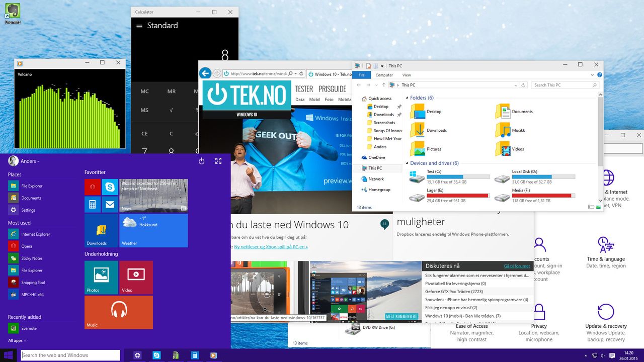Screen dimensions: 644x362
Task: Click the Windows Start button
Action: pyautogui.click(x=9, y=355)
